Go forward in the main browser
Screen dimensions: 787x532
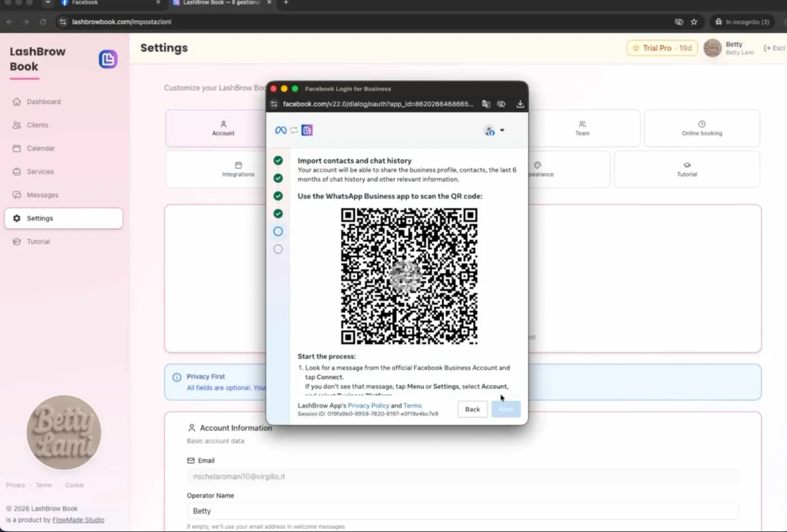26,22
